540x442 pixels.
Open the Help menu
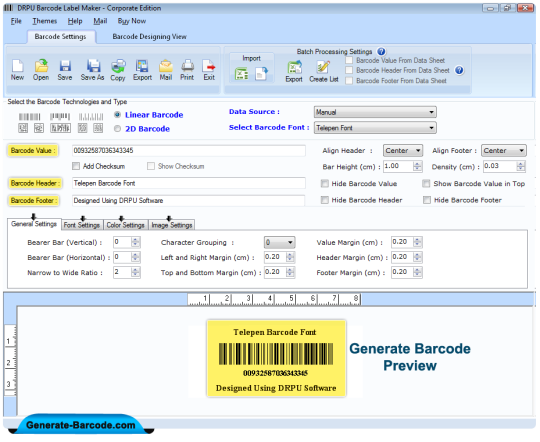75,21
